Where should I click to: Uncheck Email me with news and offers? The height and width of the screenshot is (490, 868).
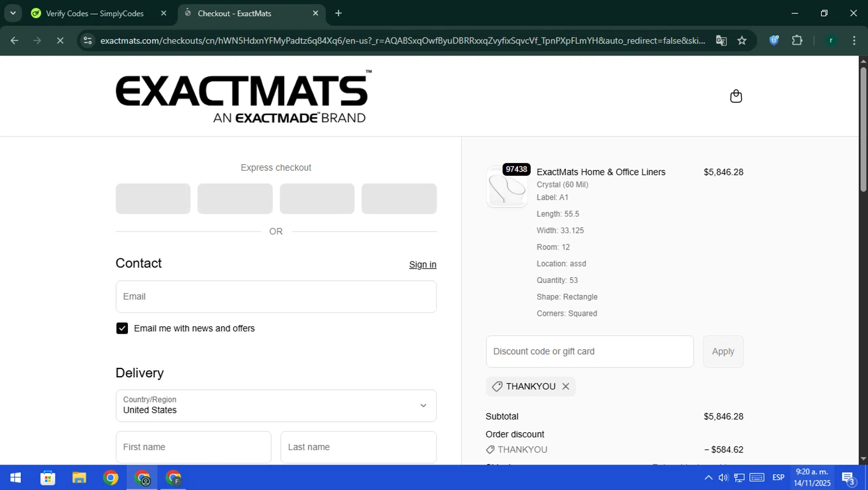point(122,329)
